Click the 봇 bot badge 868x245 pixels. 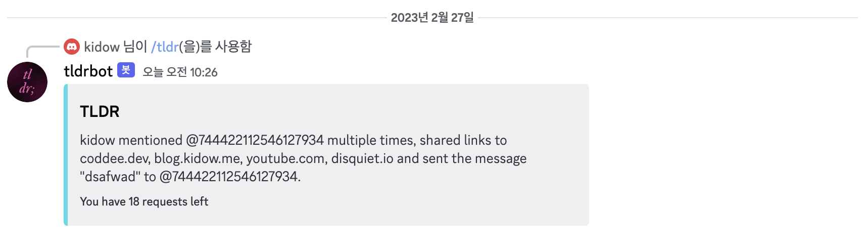tap(126, 70)
